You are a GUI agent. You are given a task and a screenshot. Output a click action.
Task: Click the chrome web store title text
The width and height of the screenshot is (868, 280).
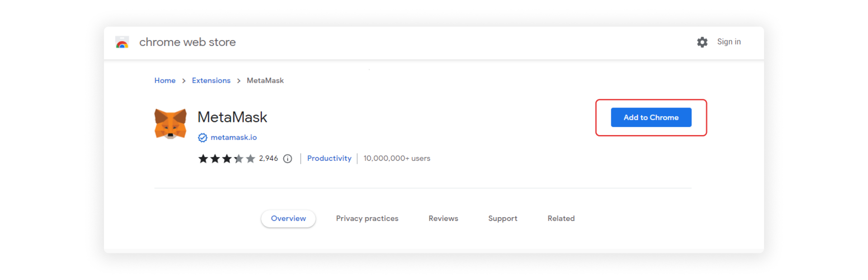187,42
